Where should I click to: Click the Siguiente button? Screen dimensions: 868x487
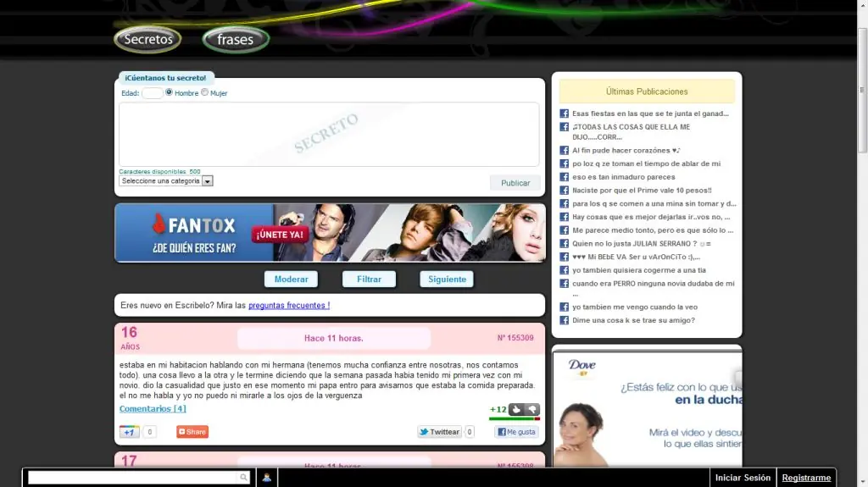click(x=447, y=279)
